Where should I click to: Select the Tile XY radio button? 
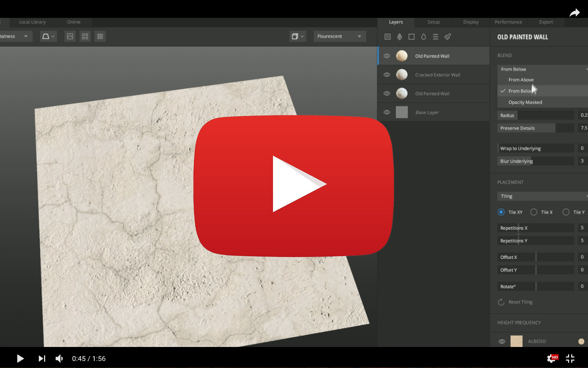click(501, 212)
